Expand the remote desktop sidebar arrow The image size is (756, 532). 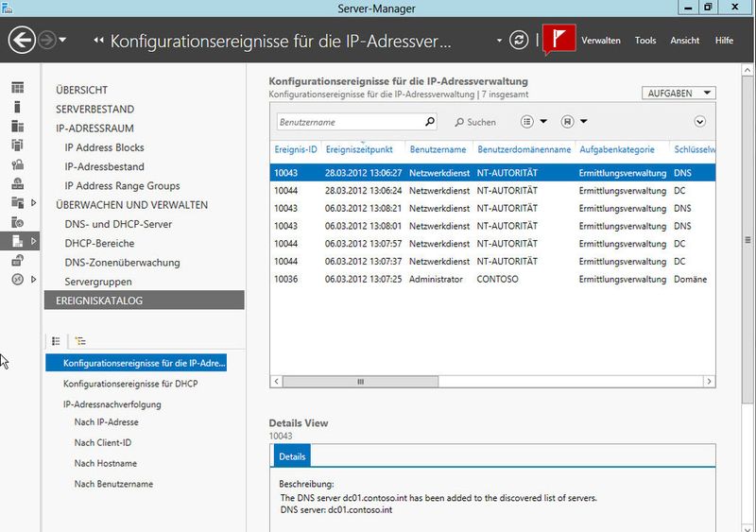tap(33, 280)
